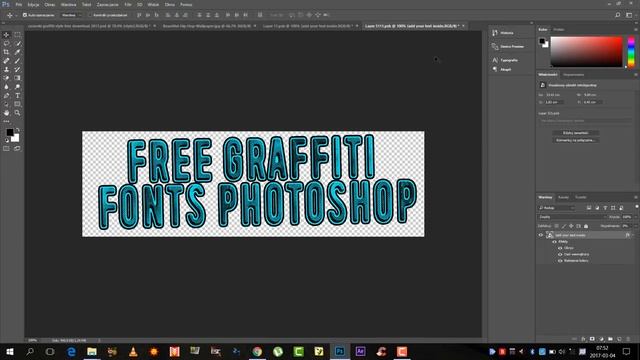Switch to Layer 11.psb document tab
This screenshot has width=640, height=360.
tap(309, 26)
